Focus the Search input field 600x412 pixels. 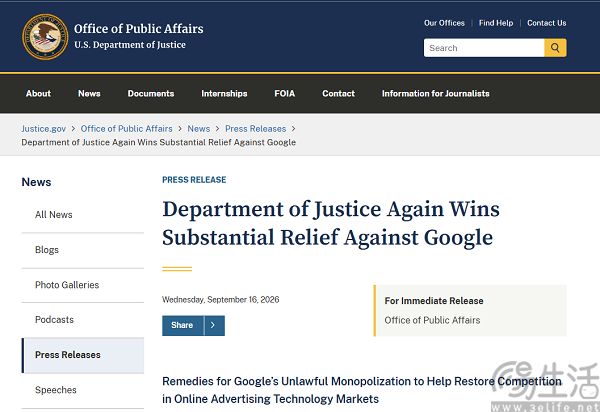coord(484,48)
